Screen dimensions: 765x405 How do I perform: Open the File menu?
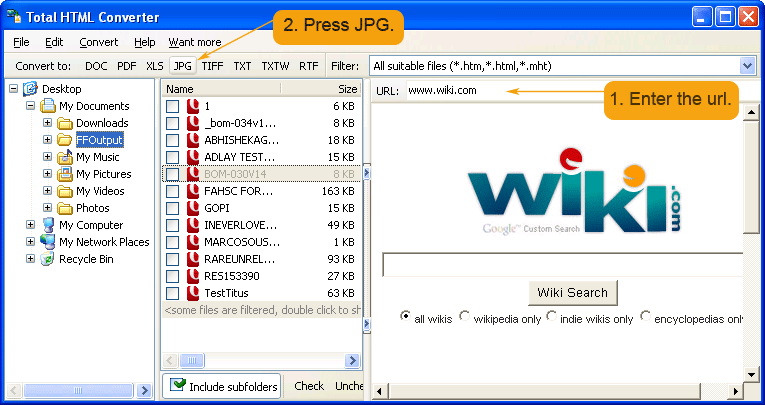click(x=21, y=42)
